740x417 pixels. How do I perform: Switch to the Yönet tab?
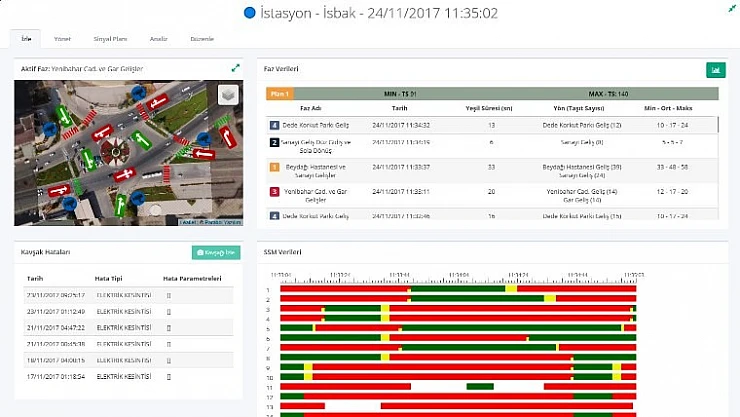click(62, 39)
